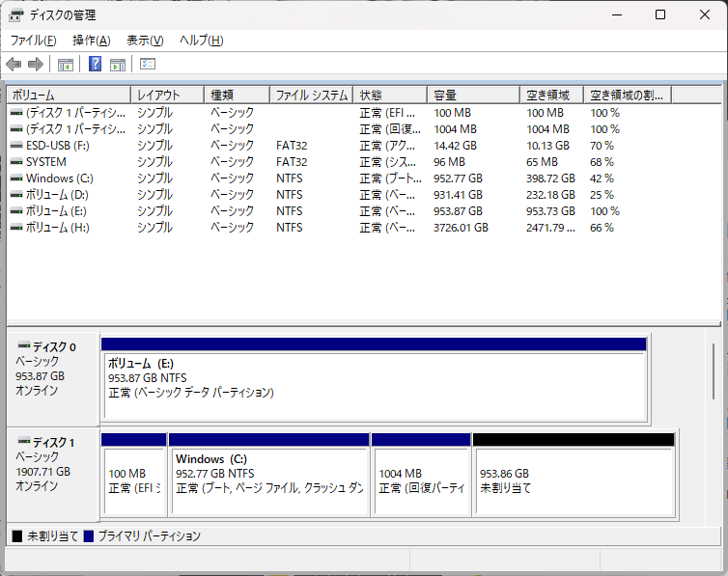Toggle the show/hide action pane icon

(118, 65)
